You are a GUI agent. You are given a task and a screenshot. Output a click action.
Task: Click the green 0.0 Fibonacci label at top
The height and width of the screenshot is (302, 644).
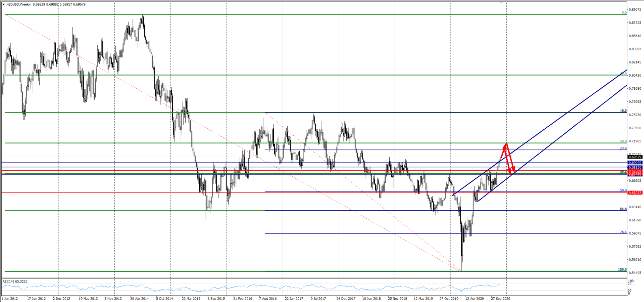[x=624, y=13]
